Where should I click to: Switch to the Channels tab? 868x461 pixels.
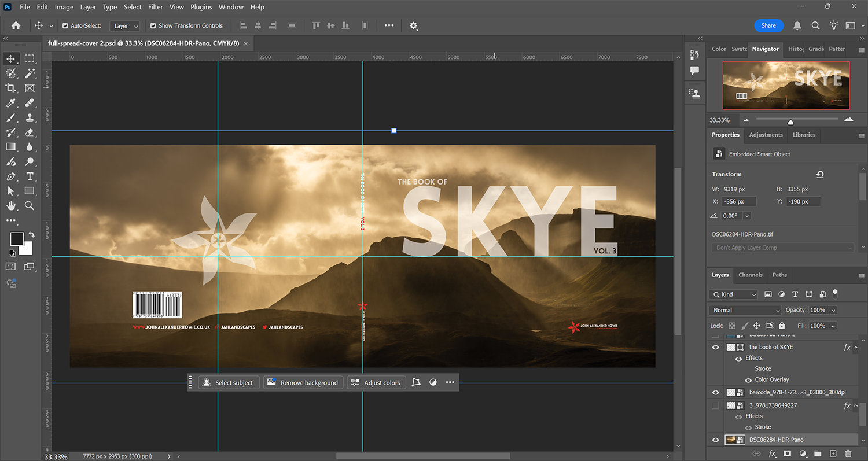click(x=750, y=275)
